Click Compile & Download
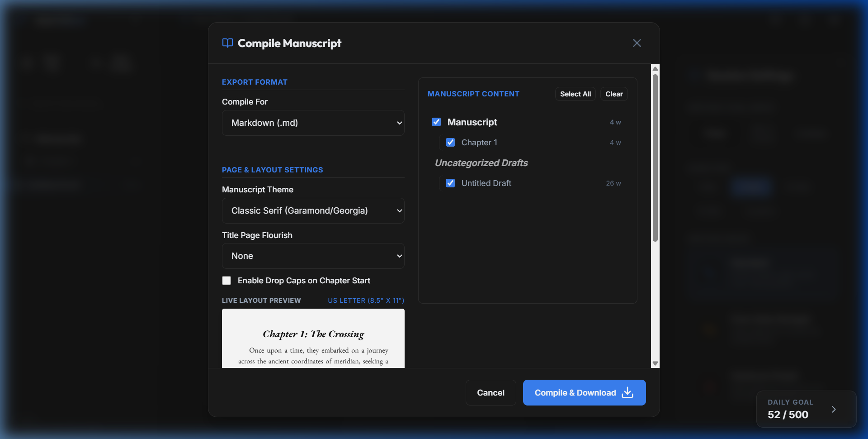The image size is (868, 439). point(584,392)
